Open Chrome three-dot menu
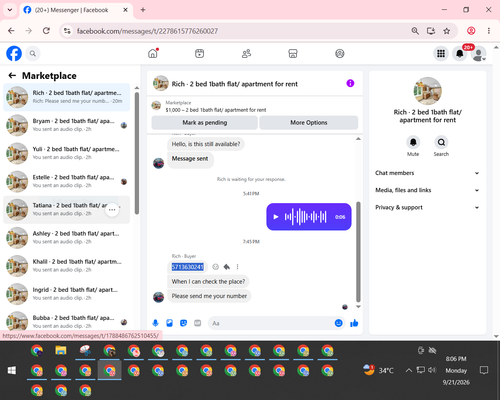Viewport: 500px width, 400px height. point(489,31)
